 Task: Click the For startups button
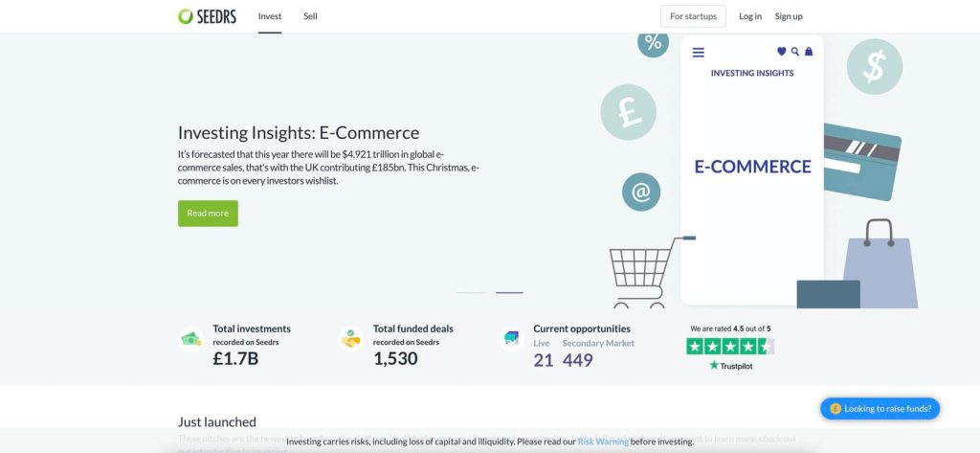(x=693, y=16)
